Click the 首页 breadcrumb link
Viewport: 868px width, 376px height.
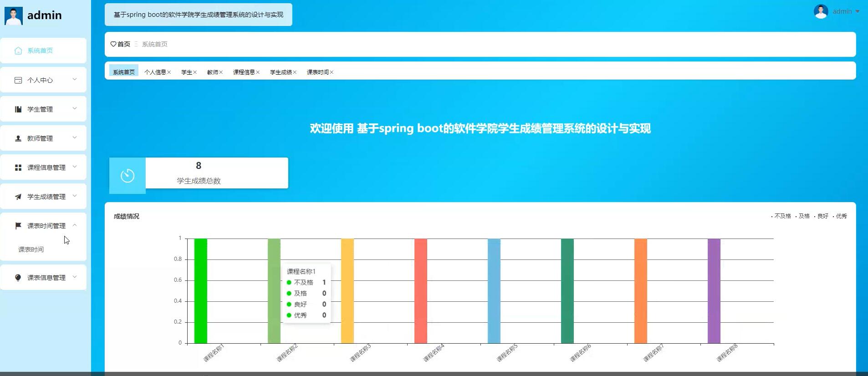pyautogui.click(x=124, y=44)
